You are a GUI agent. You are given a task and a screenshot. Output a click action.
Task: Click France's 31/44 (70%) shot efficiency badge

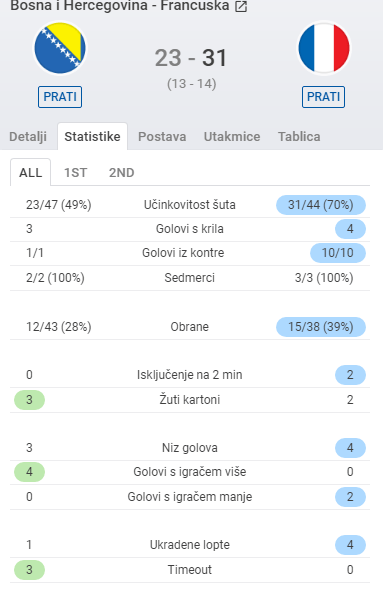point(321,205)
